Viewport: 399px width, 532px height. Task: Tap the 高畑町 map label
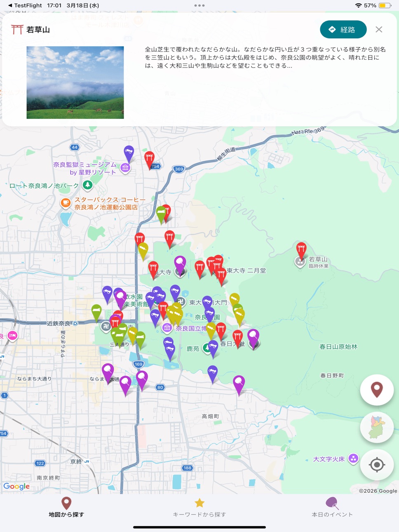coord(210,417)
